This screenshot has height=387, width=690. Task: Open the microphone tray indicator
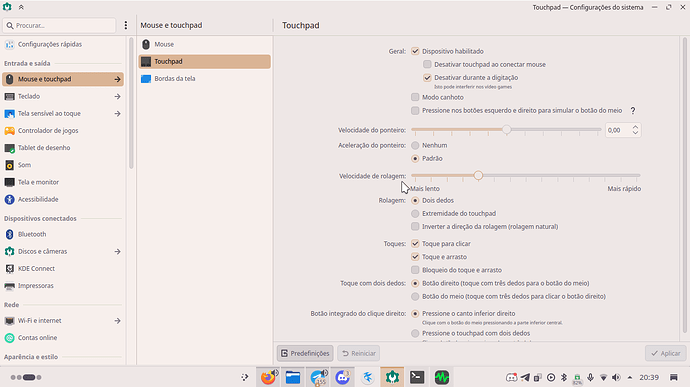tap(590, 377)
